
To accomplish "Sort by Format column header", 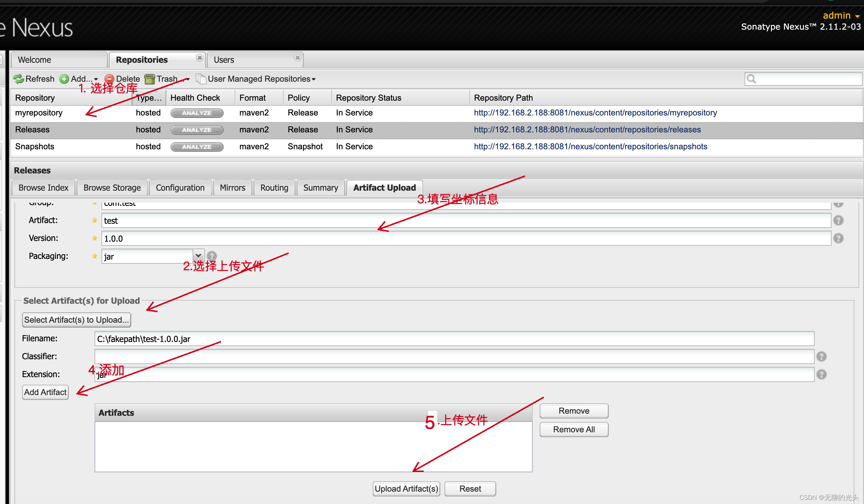I will point(259,98).
